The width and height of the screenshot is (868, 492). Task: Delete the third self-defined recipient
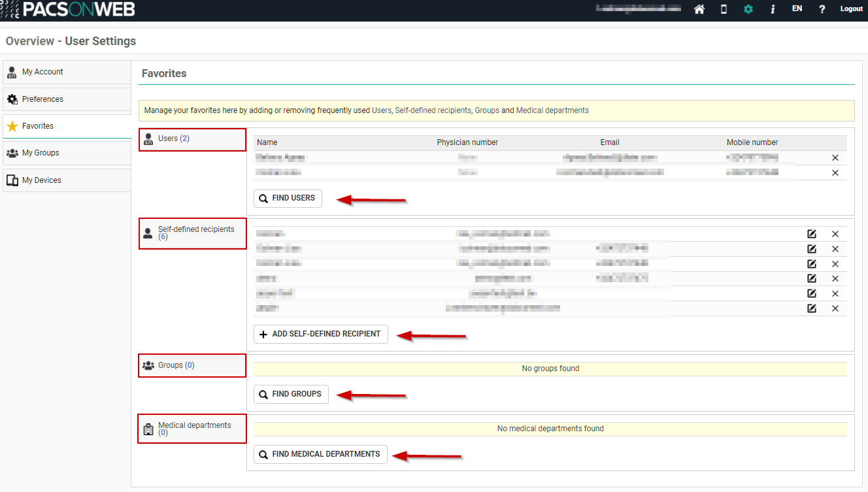pyautogui.click(x=835, y=264)
